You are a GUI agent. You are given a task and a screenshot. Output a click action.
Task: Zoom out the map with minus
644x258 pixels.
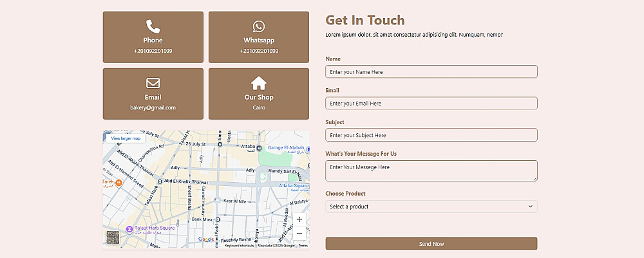[299, 234]
